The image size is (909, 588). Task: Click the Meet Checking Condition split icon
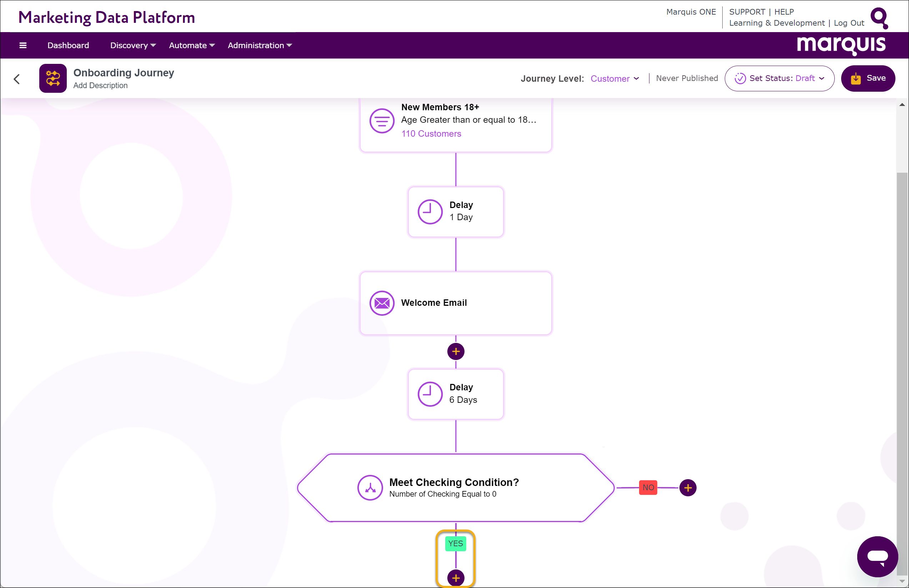pyautogui.click(x=370, y=487)
